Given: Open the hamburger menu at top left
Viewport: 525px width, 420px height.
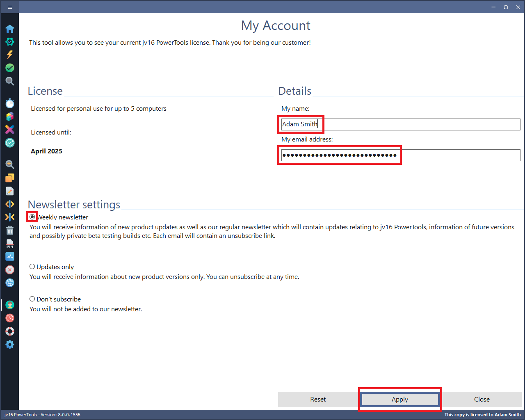Looking at the screenshot, I should pyautogui.click(x=10, y=7).
